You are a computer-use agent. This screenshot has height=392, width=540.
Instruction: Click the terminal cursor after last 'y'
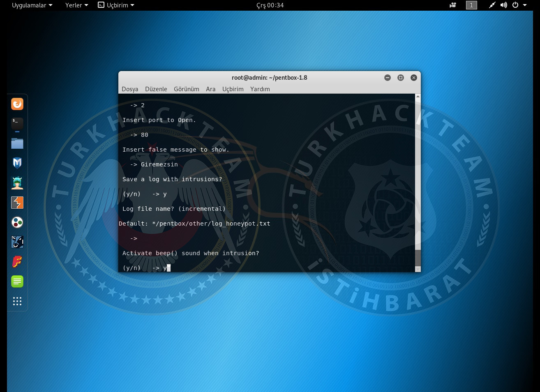(x=168, y=268)
